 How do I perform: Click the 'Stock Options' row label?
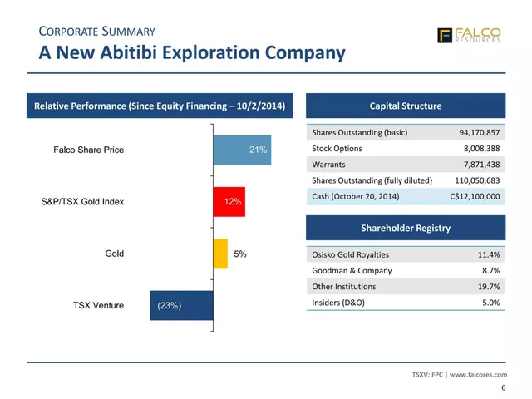click(x=337, y=148)
